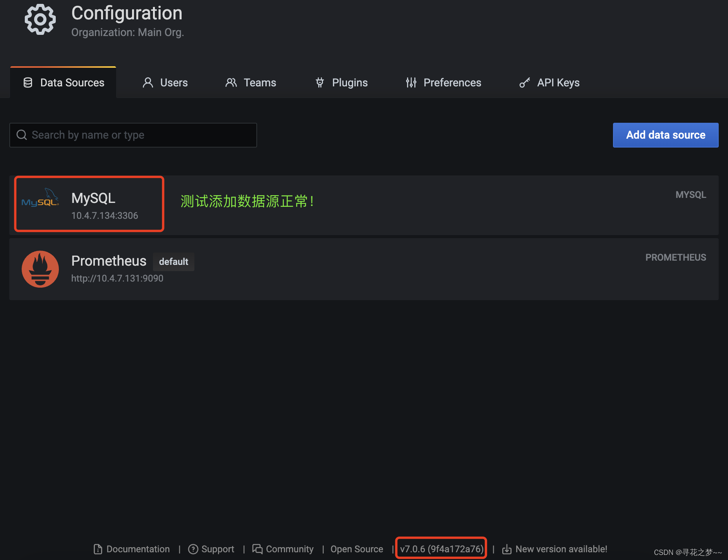This screenshot has width=728, height=560.
Task: Select the Prometheus data source entry
Action: 108,261
